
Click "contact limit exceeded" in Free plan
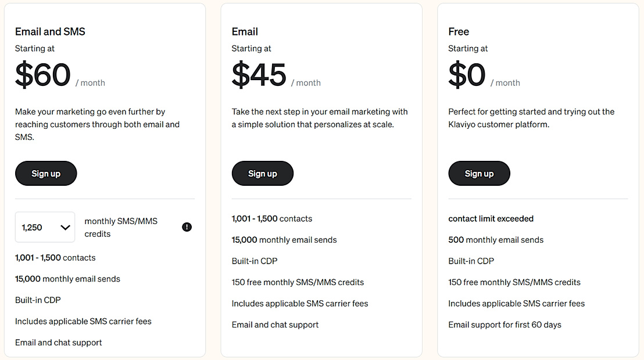491,219
